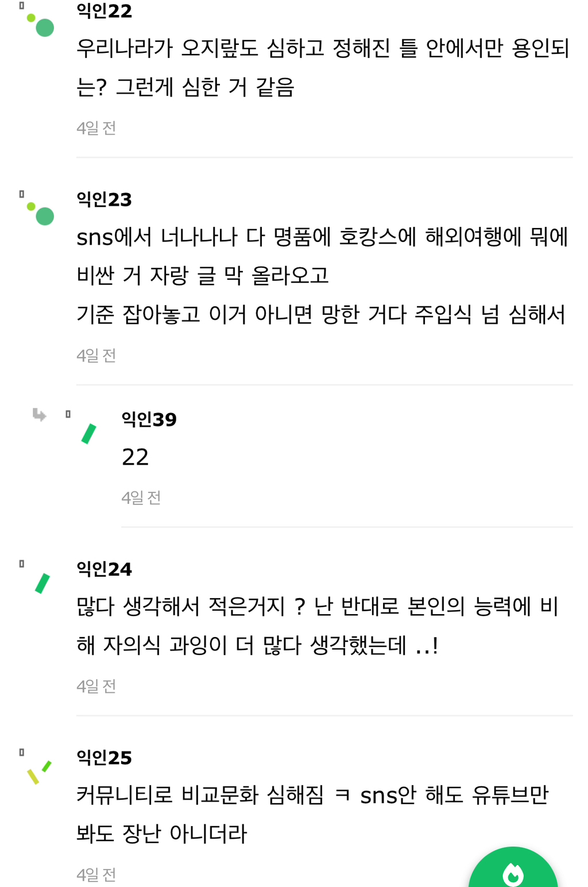588x887 pixels.
Task: Click the "4일 전" timestamp under 익인39's reply
Action: [141, 498]
